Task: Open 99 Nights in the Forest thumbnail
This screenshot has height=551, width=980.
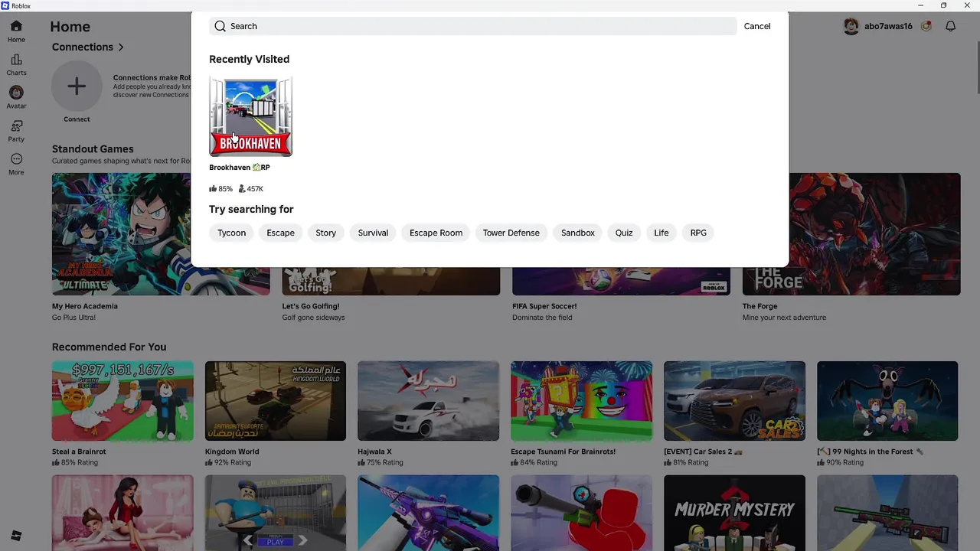Action: pyautogui.click(x=887, y=401)
